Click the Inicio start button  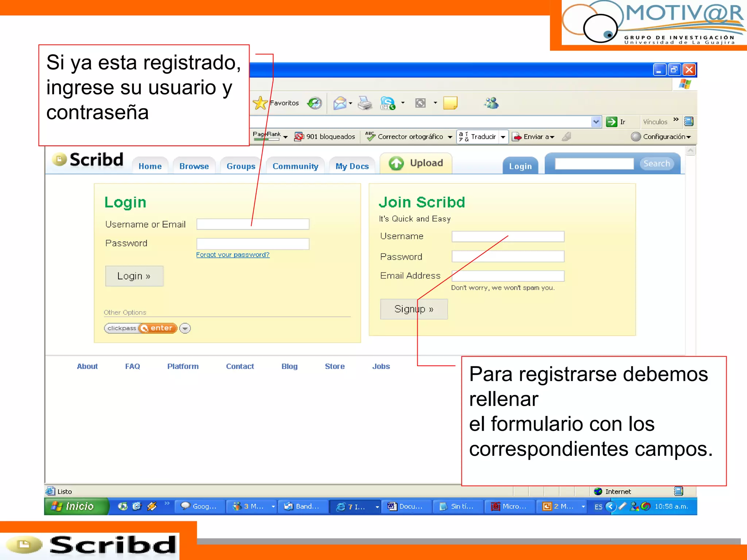(77, 506)
